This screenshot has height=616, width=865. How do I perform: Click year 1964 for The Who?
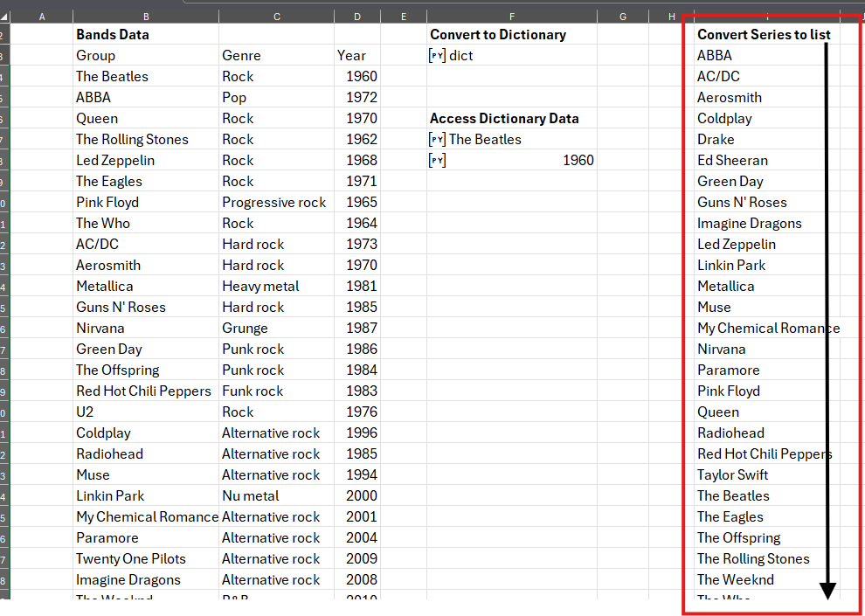(357, 223)
